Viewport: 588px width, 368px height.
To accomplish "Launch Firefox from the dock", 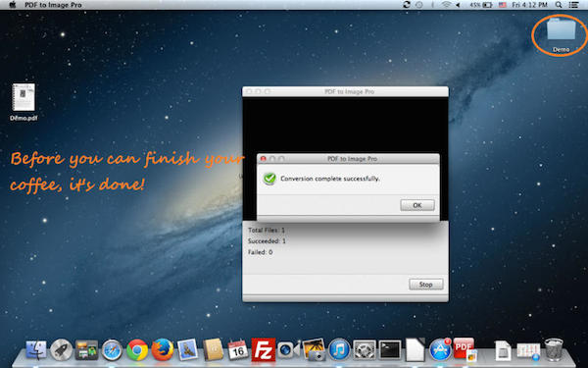I will 163,349.
